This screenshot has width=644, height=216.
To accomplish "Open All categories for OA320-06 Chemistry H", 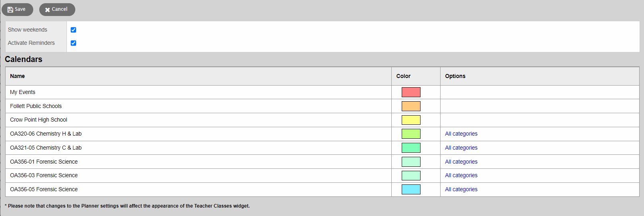I will point(461,134).
